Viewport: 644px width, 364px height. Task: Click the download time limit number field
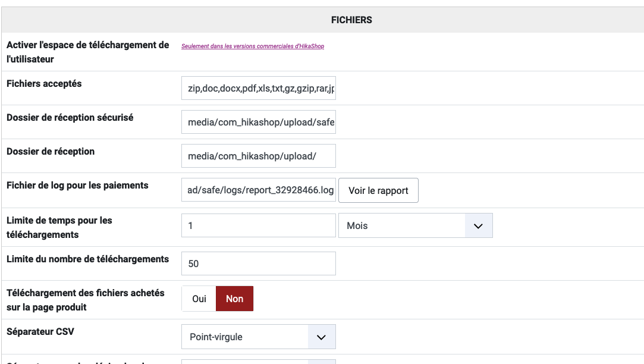[x=258, y=226]
